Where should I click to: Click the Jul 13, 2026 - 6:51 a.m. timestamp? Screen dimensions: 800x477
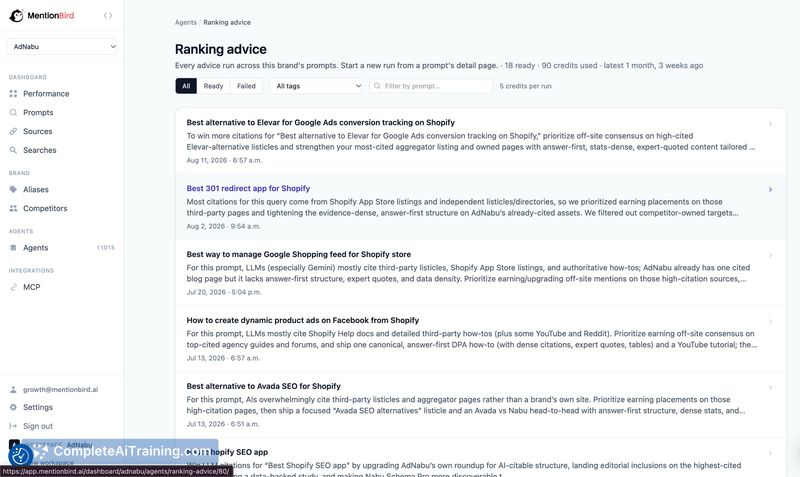point(222,424)
